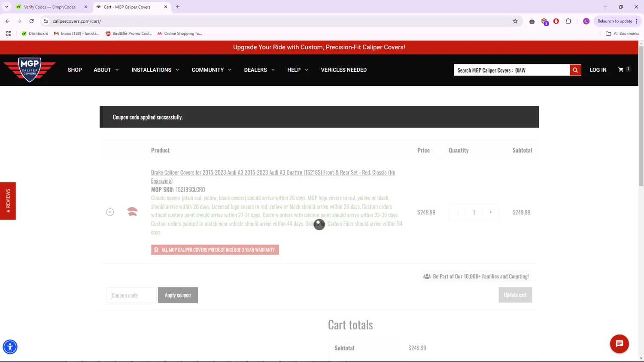Open the accessibility widget button
Image resolution: width=644 pixels, height=362 pixels.
(10, 347)
